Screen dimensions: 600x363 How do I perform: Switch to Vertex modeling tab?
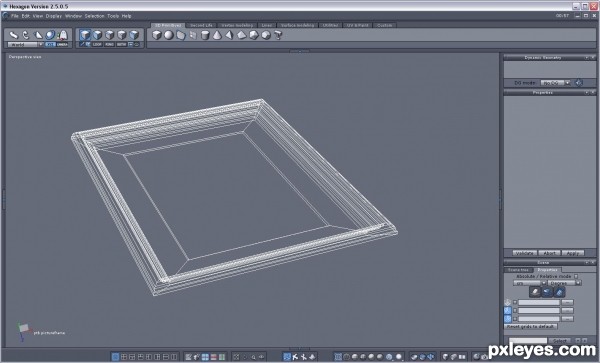pos(237,25)
